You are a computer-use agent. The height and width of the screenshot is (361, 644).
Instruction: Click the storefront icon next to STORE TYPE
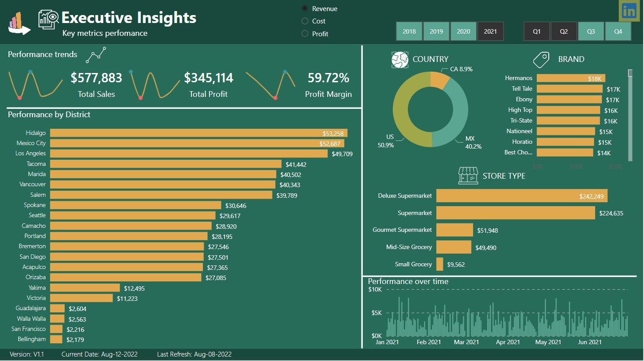pyautogui.click(x=468, y=176)
